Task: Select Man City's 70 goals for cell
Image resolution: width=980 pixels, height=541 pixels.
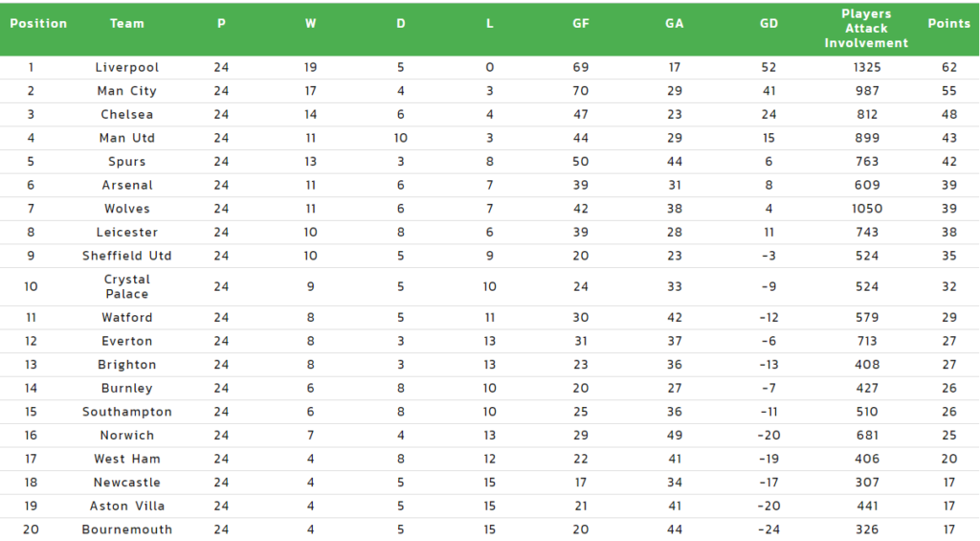Action: click(581, 91)
